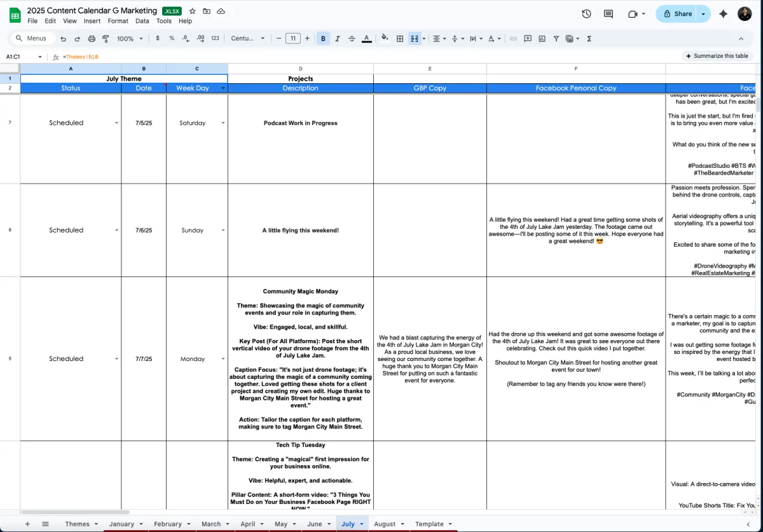763x532 pixels.
Task: Increase font size with plus button
Action: click(307, 39)
